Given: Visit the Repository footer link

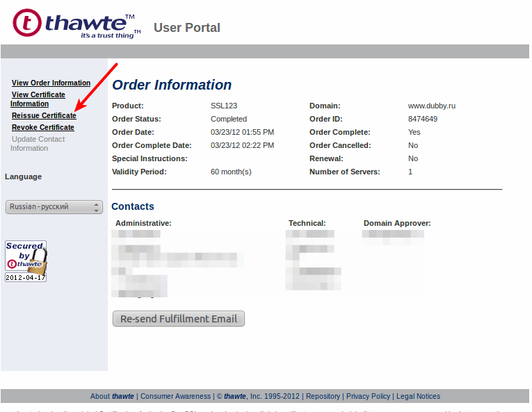Looking at the screenshot, I should coord(323,396).
